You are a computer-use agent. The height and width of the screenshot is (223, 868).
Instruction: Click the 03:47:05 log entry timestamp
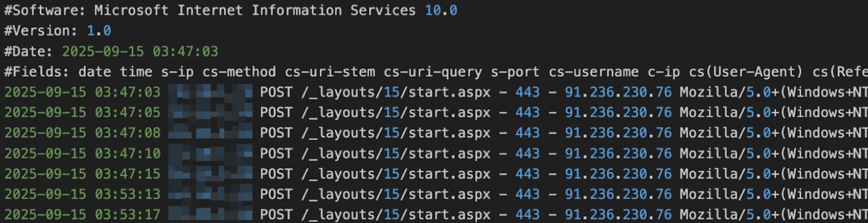(x=127, y=113)
